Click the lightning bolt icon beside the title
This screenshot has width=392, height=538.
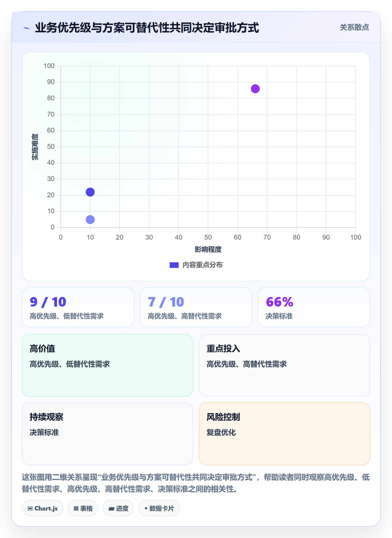27,28
